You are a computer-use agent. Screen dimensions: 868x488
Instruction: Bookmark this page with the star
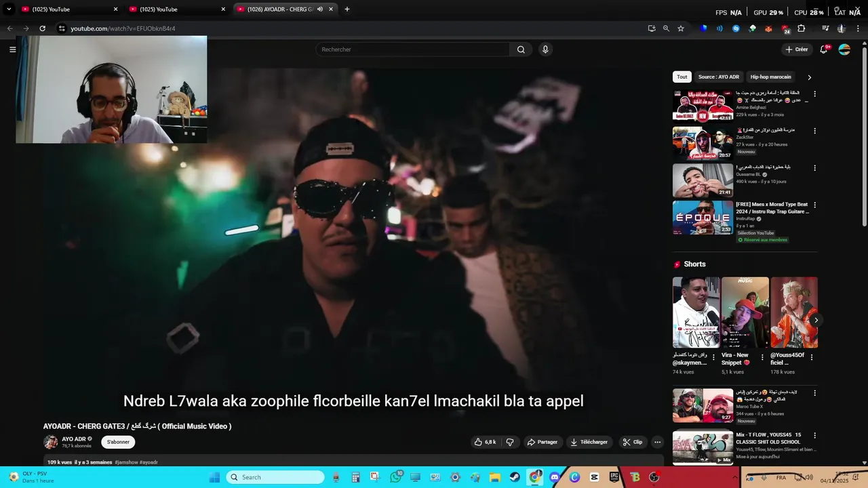coord(681,28)
